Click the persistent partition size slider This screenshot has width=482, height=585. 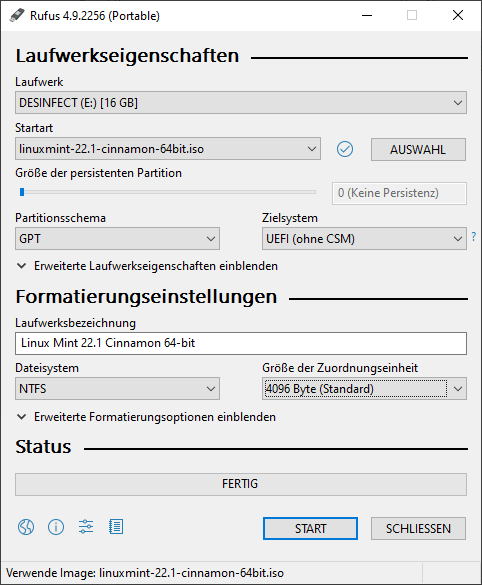point(168,192)
